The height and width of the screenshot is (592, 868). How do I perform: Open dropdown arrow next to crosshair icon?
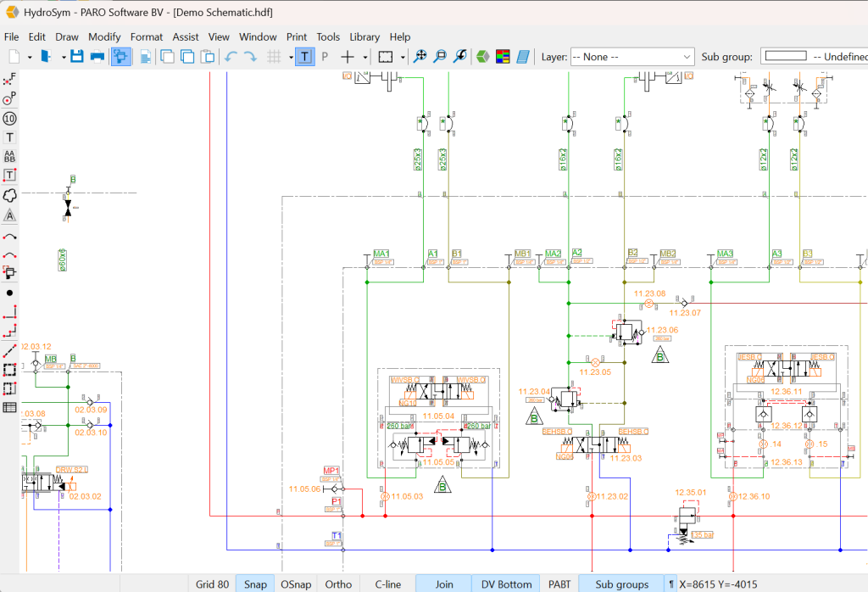coord(365,57)
